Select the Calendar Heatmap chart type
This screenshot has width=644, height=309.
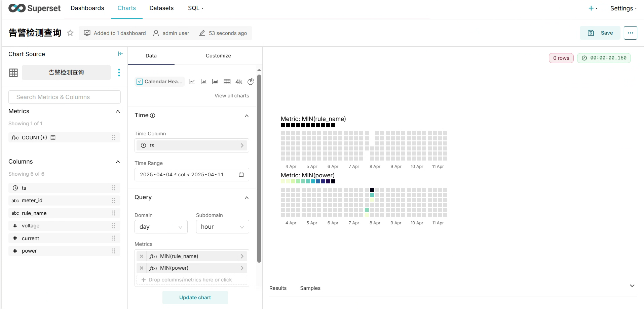[x=160, y=82]
